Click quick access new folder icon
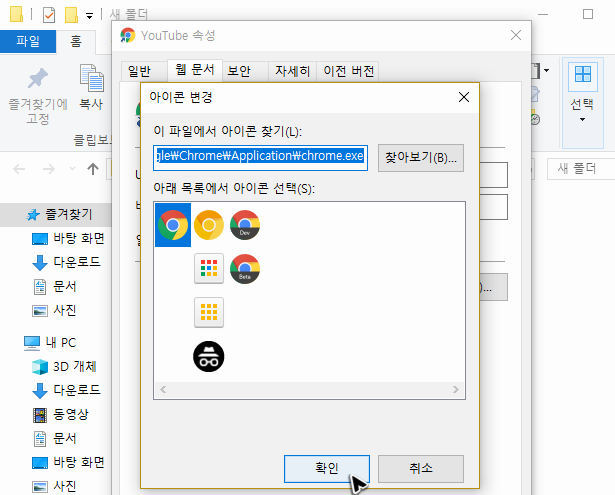Image resolution: width=615 pixels, height=495 pixels. click(x=71, y=15)
